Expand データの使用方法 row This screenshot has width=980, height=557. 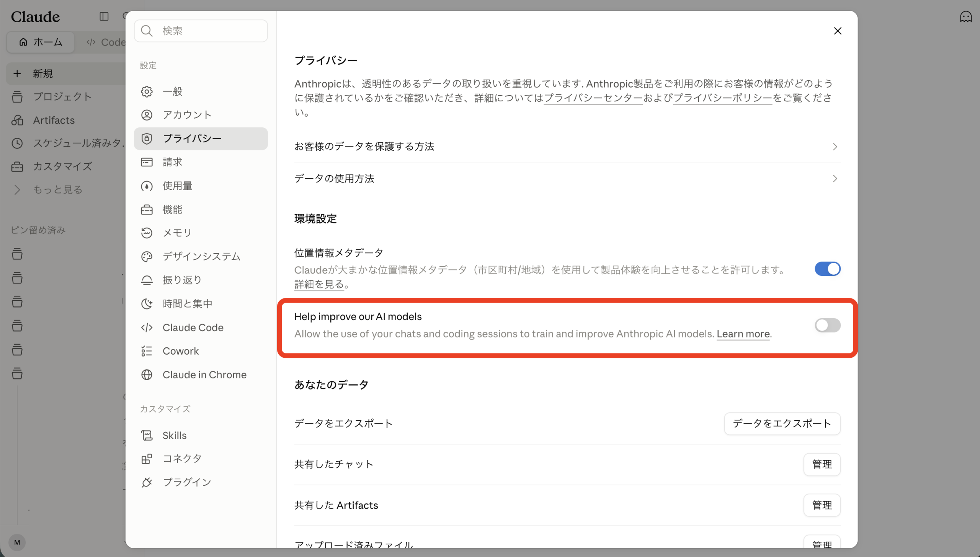tap(567, 179)
